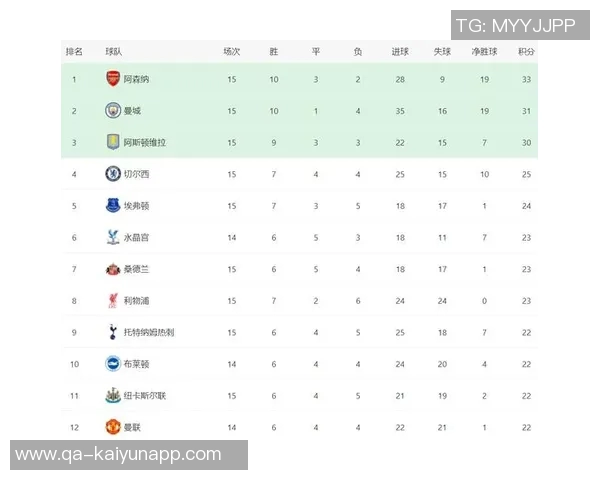Select the 利物浦 table row name
The height and width of the screenshot is (480, 600).
(x=137, y=300)
